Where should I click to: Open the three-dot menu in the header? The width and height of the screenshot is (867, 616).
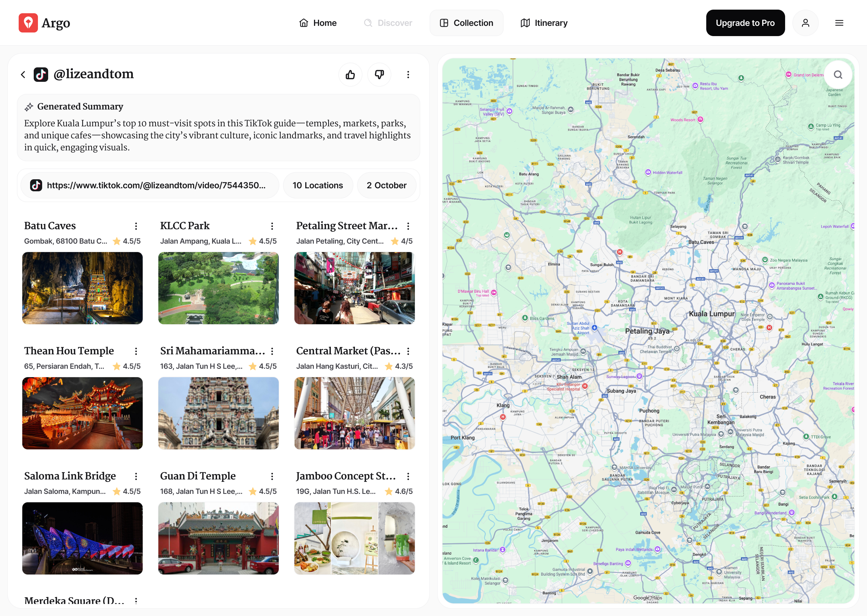coord(408,74)
